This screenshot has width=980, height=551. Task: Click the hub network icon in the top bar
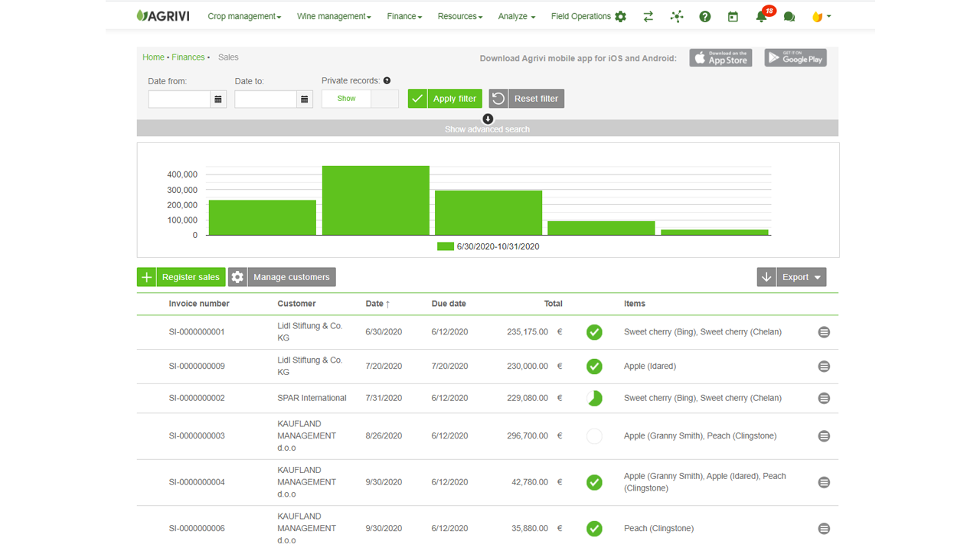pos(677,16)
